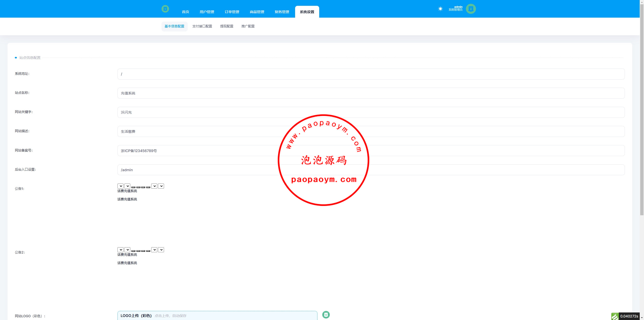This screenshot has width=644, height=320.
Task: Click the 站点名称 input field
Action: [371, 93]
